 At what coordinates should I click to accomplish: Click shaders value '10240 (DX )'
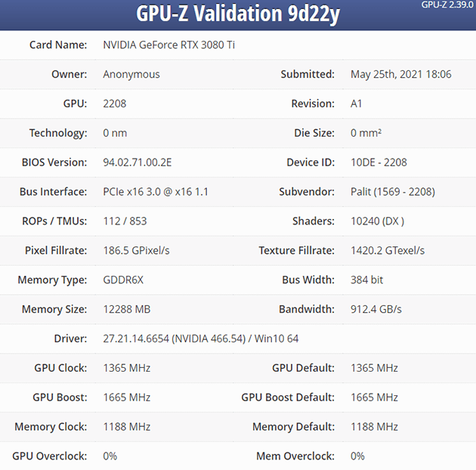coord(377,221)
